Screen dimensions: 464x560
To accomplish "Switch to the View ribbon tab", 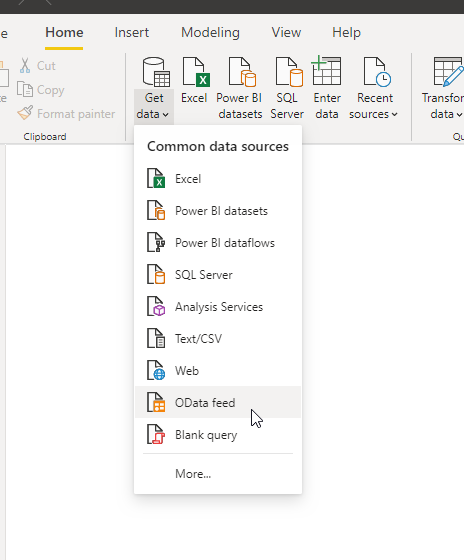I will coord(286,32).
